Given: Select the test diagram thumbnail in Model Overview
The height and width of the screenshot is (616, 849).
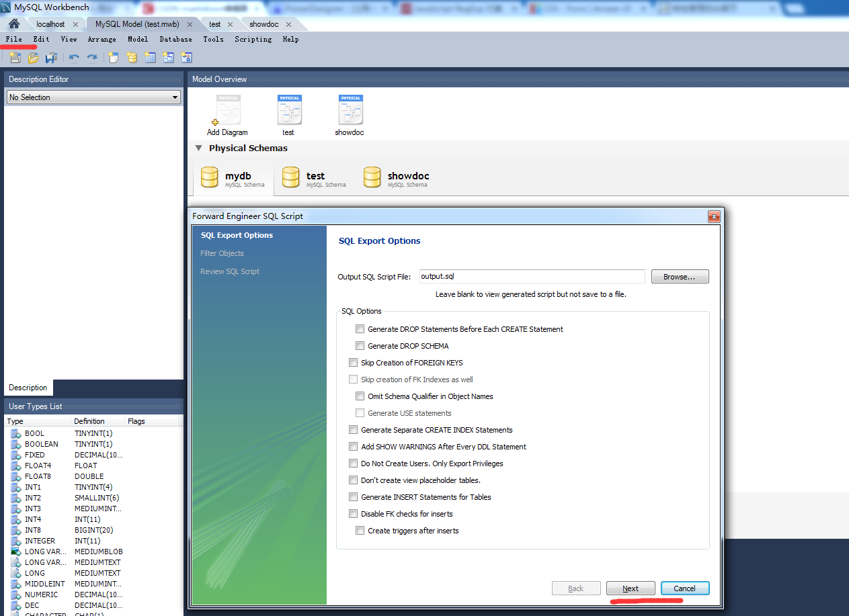Looking at the screenshot, I should 289,109.
